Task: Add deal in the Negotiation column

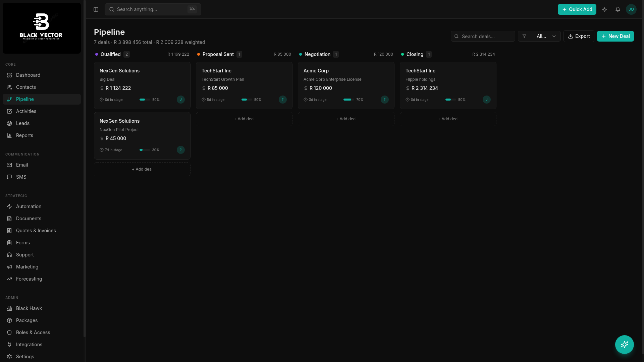Action: [x=346, y=119]
